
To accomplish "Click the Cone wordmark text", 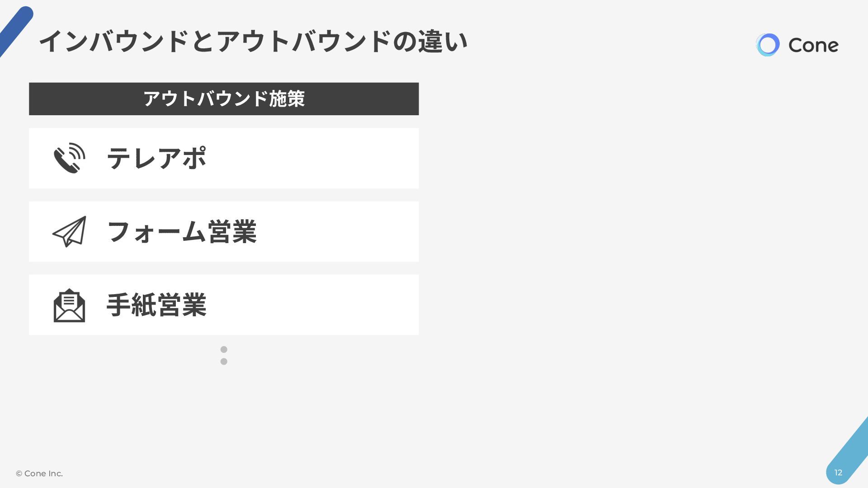I will click(813, 45).
